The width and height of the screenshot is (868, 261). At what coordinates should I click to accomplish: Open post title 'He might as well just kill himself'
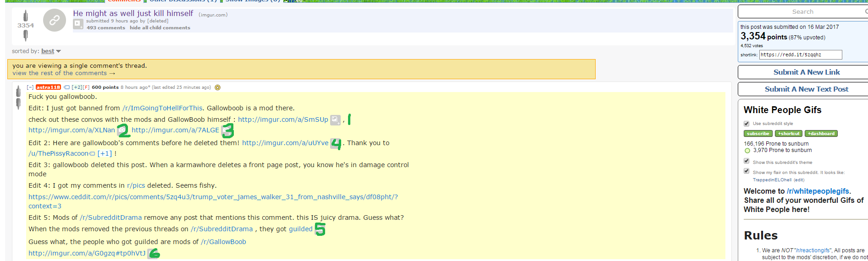(133, 13)
